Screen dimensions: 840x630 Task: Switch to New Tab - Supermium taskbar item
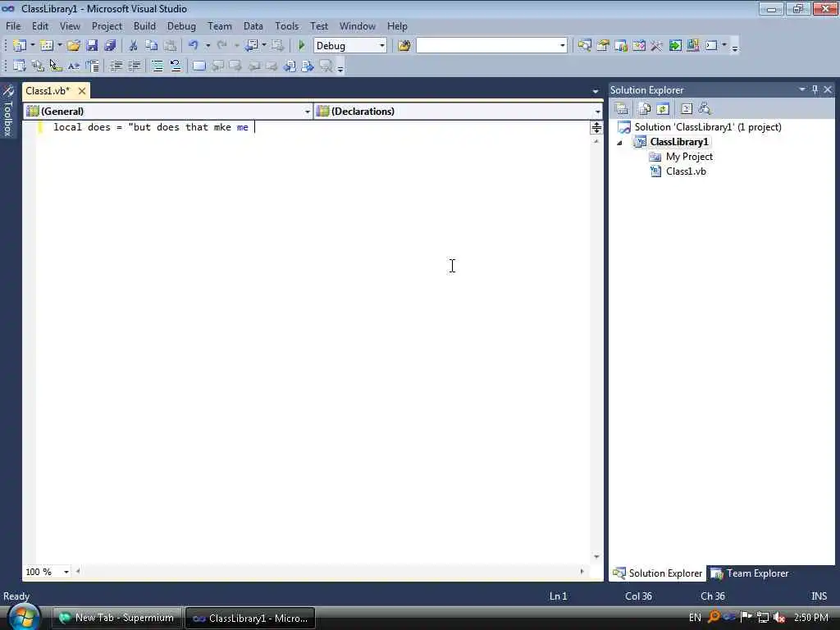pyautogui.click(x=116, y=618)
